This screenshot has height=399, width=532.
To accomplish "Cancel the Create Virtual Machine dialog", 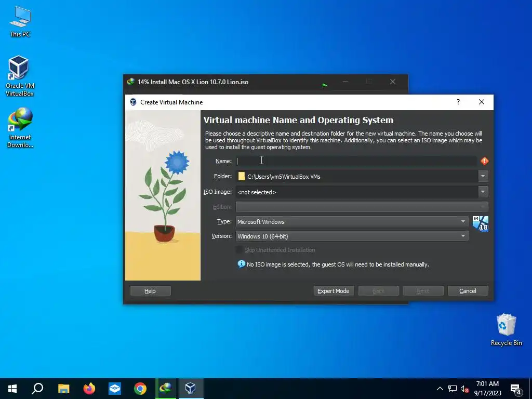I will click(468, 291).
